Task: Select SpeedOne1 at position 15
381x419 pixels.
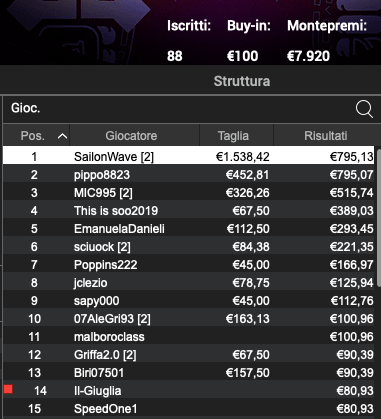Action: click(x=189, y=408)
